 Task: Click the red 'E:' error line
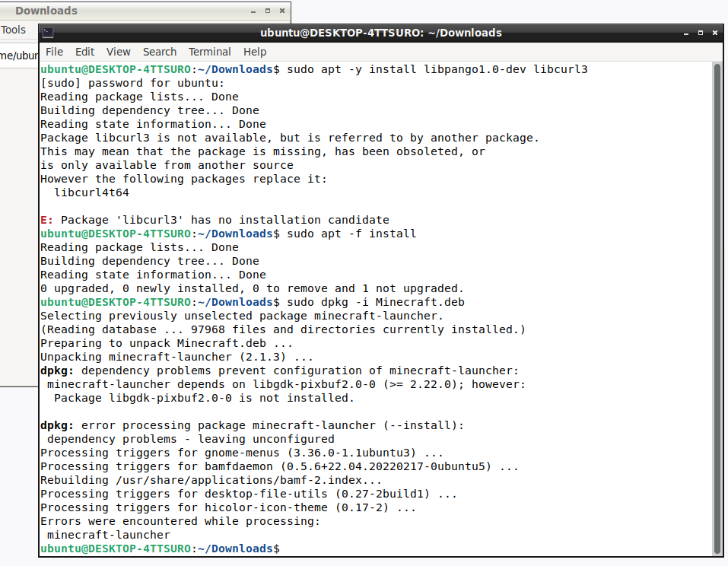215,220
